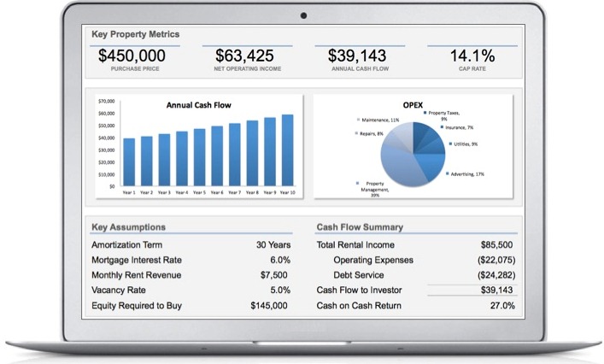Click the Year 5 axis label
Viewport: 604px width, 364px height.
pyautogui.click(x=200, y=192)
